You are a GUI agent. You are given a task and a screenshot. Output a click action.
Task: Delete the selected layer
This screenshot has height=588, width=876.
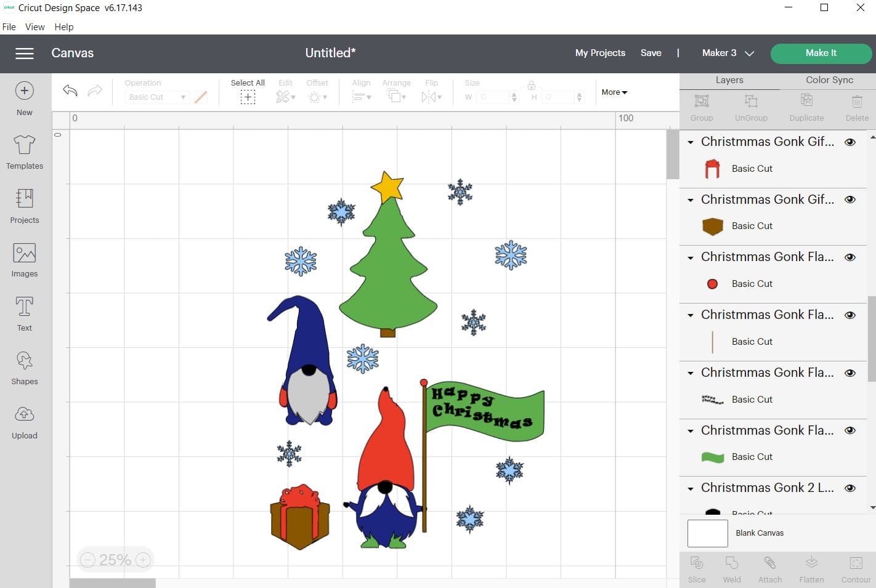tap(857, 108)
